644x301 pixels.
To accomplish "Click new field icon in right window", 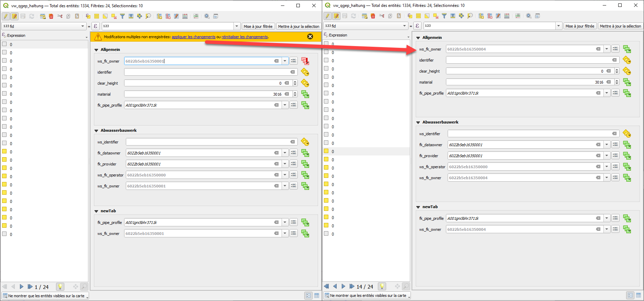I will point(481,16).
